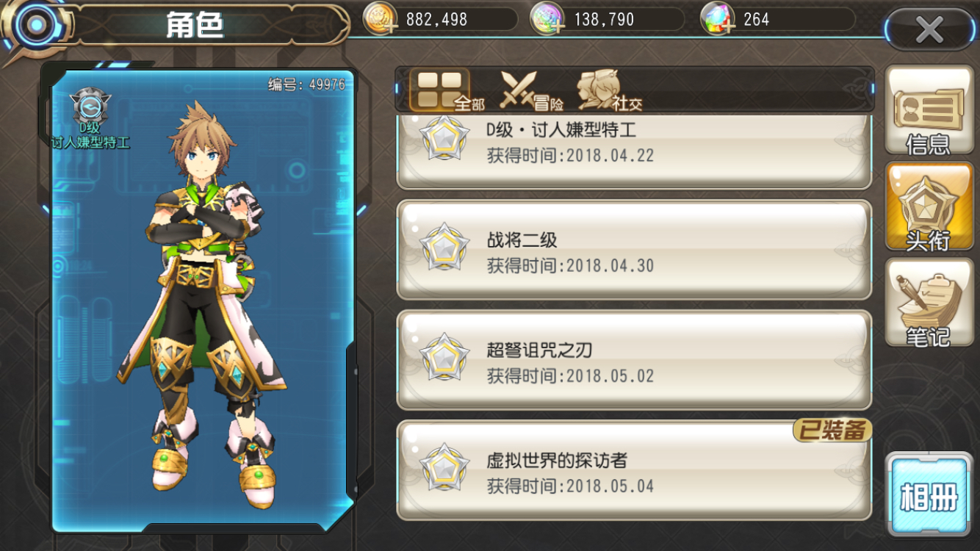980x551 pixels.
Task: Select the 头衔 titles icon
Action: pos(929,206)
